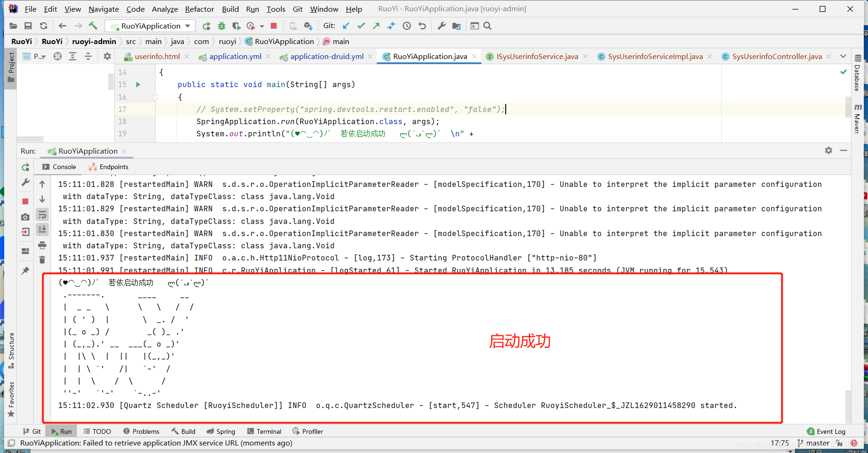
Task: Build project with the hammer icon
Action: tap(93, 26)
